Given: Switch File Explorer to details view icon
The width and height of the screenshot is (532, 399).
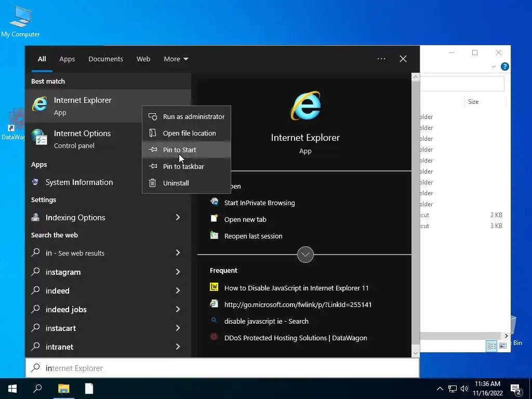Looking at the screenshot, I should pos(491,345).
